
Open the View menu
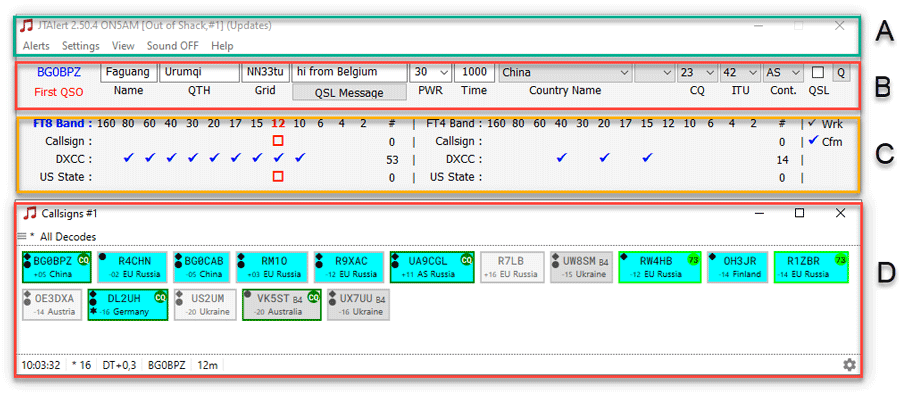(123, 45)
